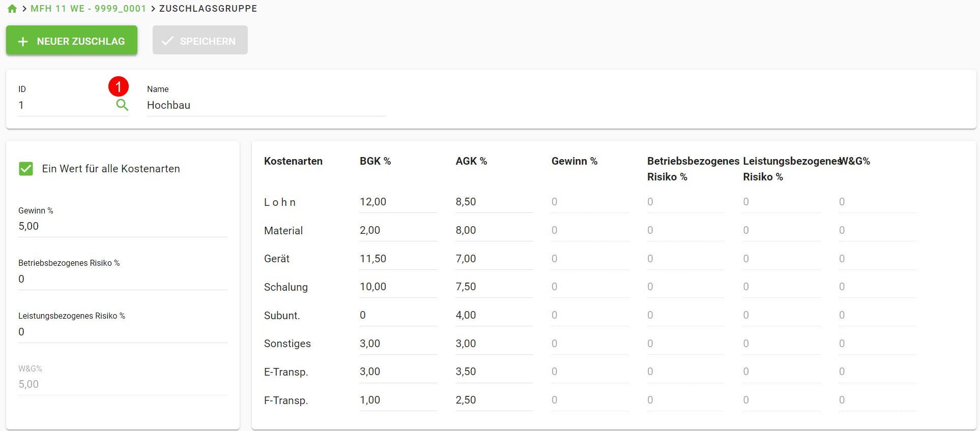
Task: Click the home icon in breadcrumb
Action: pos(12,9)
